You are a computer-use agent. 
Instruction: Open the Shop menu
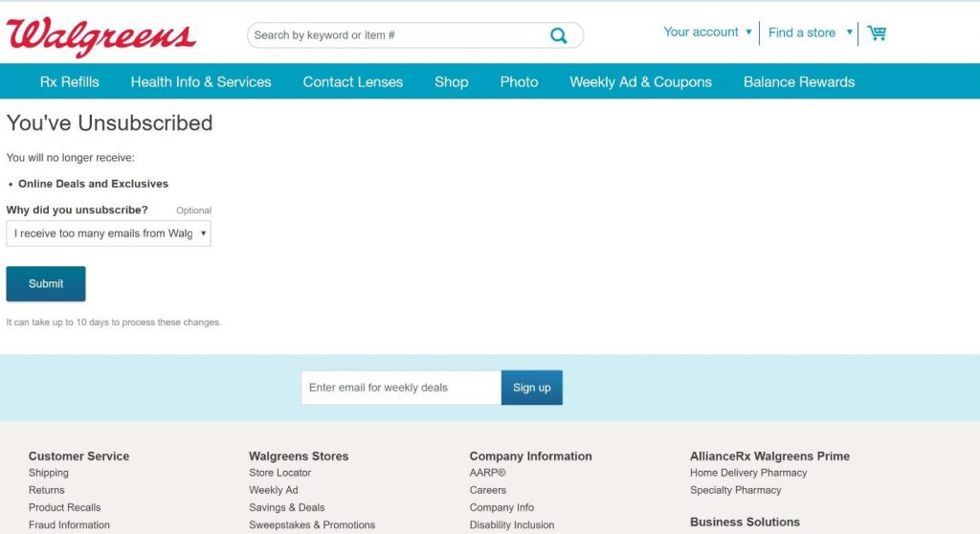452,82
